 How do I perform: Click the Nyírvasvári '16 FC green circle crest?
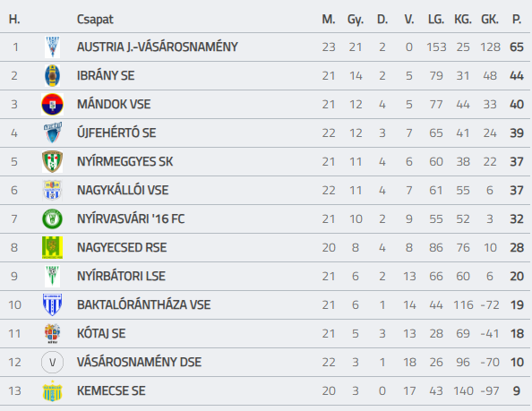click(x=52, y=218)
